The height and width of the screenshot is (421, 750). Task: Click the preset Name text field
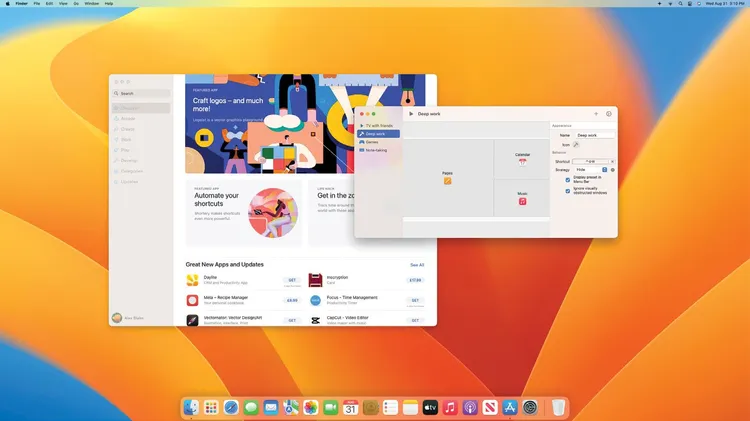point(594,135)
